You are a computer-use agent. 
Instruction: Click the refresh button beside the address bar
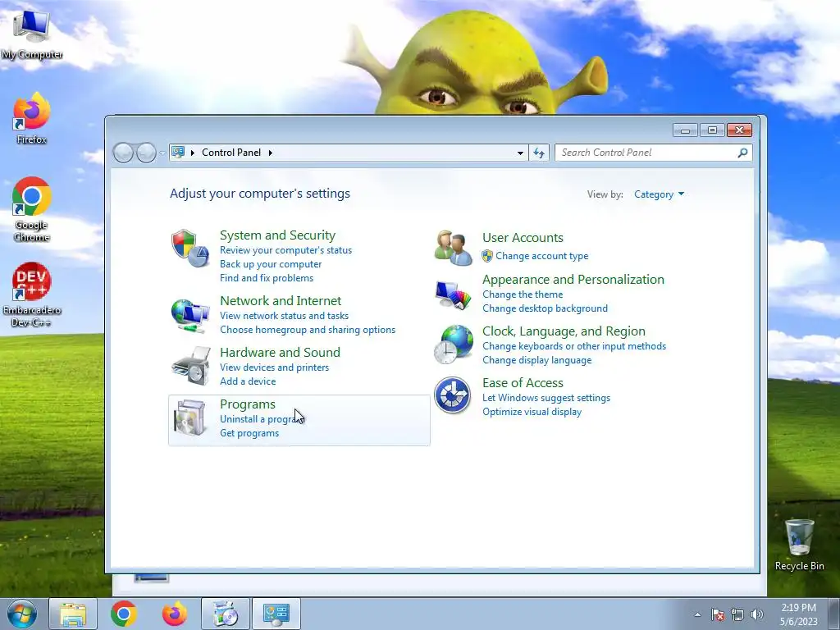coord(539,153)
